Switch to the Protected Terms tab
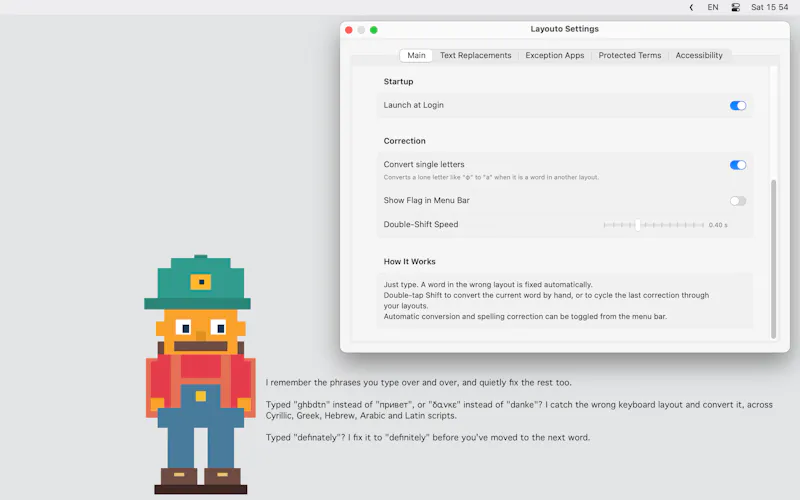The height and width of the screenshot is (500, 800). 630,55
